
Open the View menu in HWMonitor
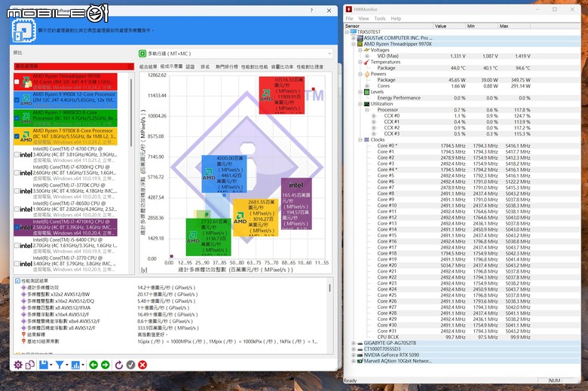coord(364,18)
